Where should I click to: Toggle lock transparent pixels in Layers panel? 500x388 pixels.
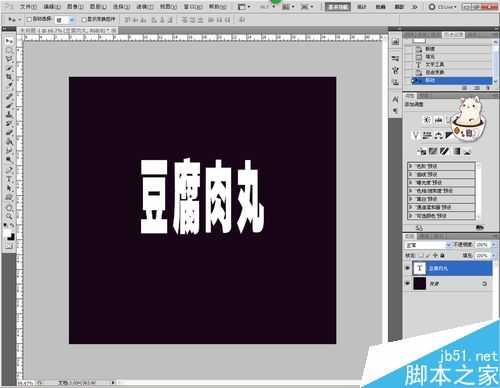point(421,256)
